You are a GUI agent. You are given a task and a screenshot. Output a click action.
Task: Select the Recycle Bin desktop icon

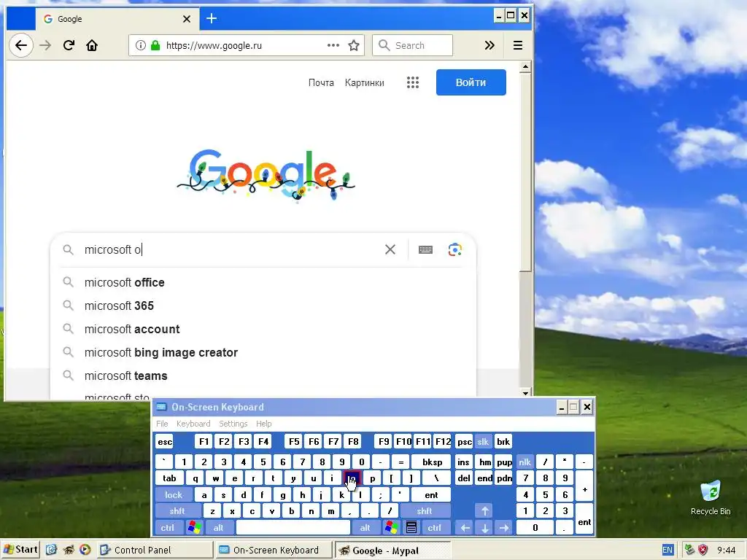(x=711, y=497)
